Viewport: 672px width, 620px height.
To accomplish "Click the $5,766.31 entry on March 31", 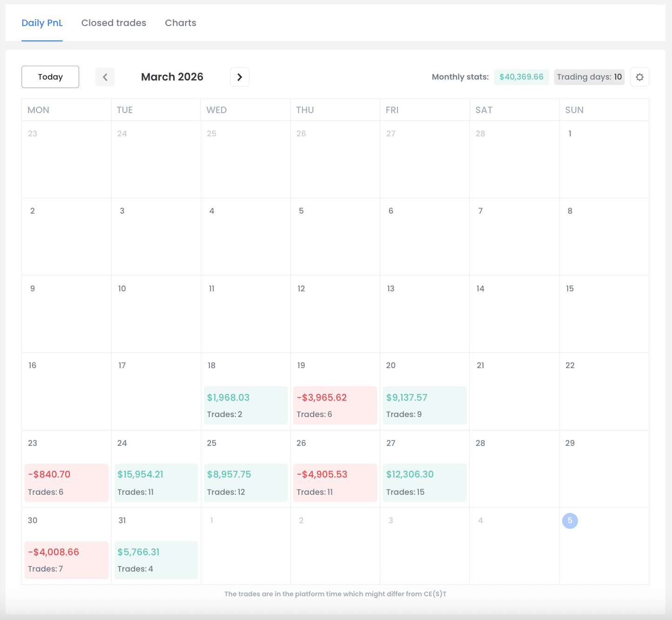I will pos(155,560).
